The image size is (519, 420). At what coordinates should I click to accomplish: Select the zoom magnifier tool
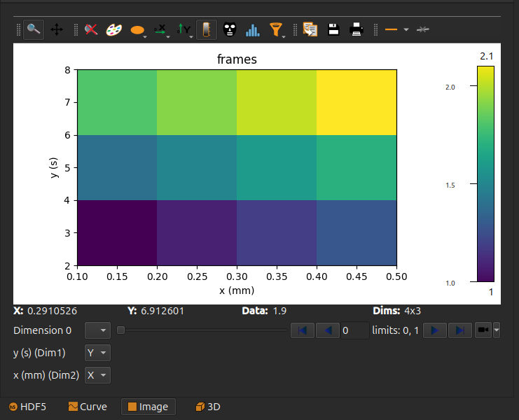[x=34, y=29]
